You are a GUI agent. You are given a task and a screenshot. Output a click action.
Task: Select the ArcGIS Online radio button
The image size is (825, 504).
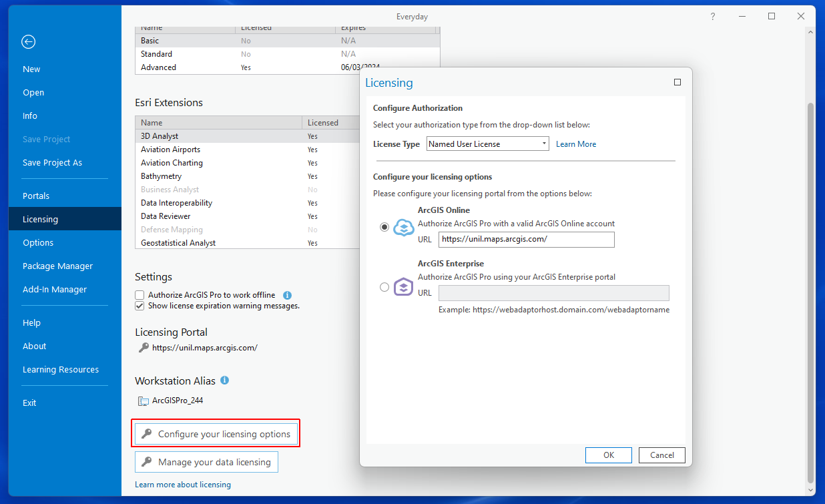384,227
